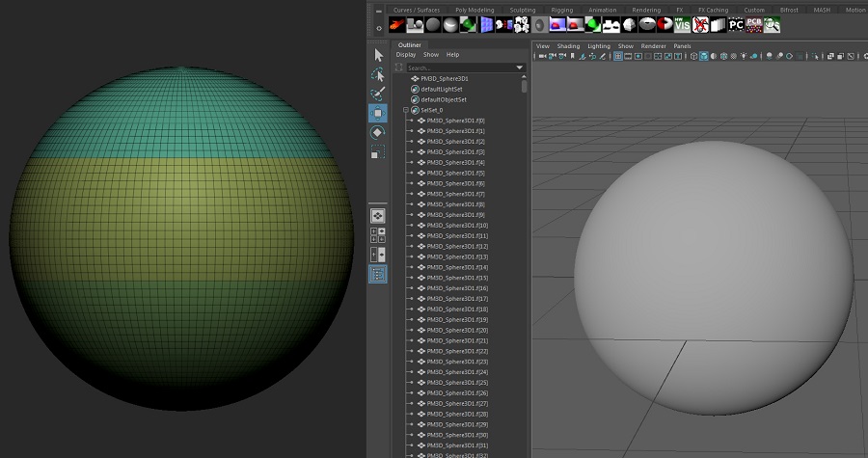
Task: Click the blue grid plane shelf icon
Action: click(x=487, y=25)
